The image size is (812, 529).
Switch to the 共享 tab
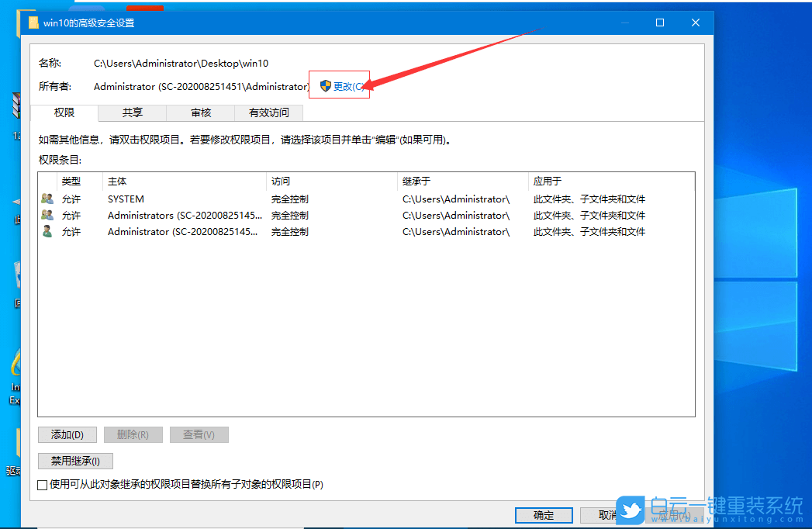[132, 112]
